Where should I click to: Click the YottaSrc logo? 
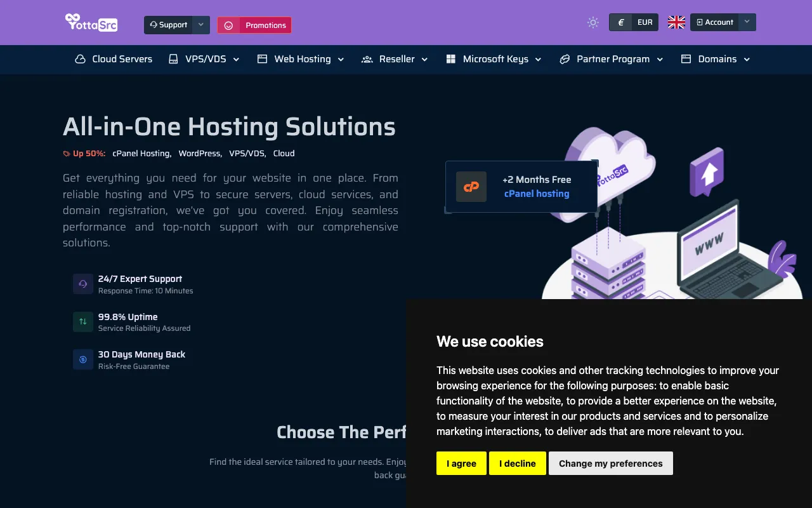pos(91,23)
